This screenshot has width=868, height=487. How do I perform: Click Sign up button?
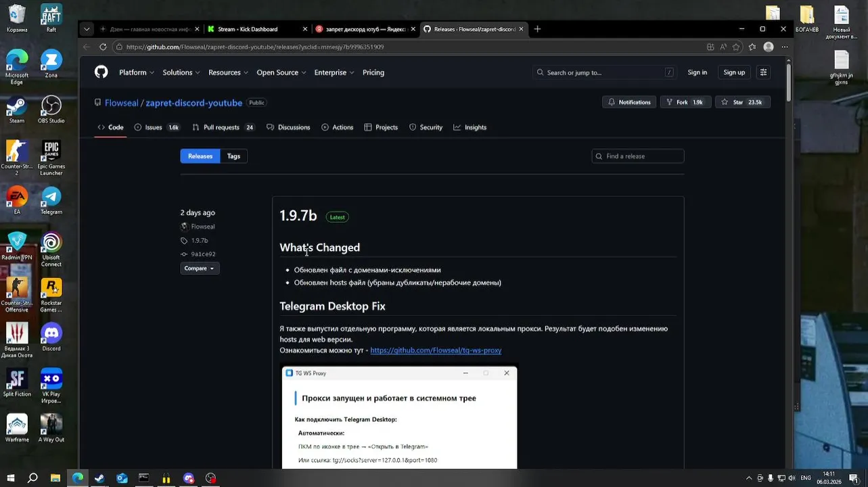734,72
